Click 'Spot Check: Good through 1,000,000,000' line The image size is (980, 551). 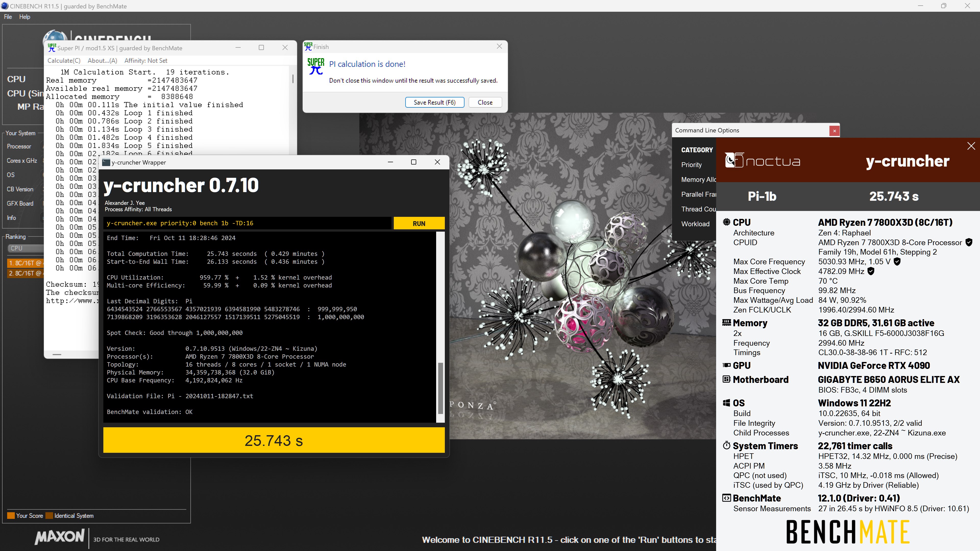pyautogui.click(x=175, y=333)
